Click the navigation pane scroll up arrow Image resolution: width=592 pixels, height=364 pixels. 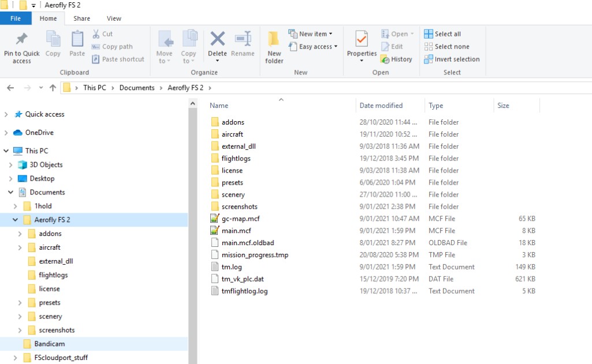coord(192,103)
